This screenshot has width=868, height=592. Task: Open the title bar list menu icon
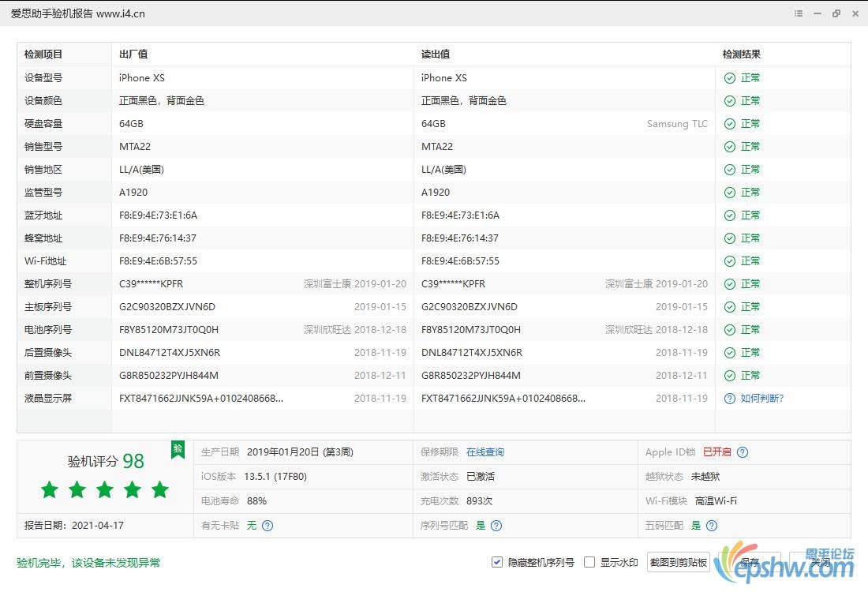point(799,13)
